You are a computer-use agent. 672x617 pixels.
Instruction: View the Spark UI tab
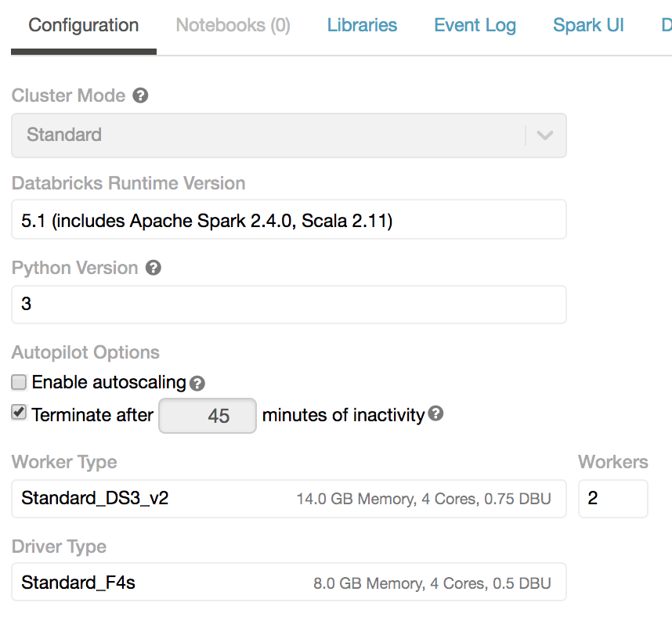coord(588,25)
